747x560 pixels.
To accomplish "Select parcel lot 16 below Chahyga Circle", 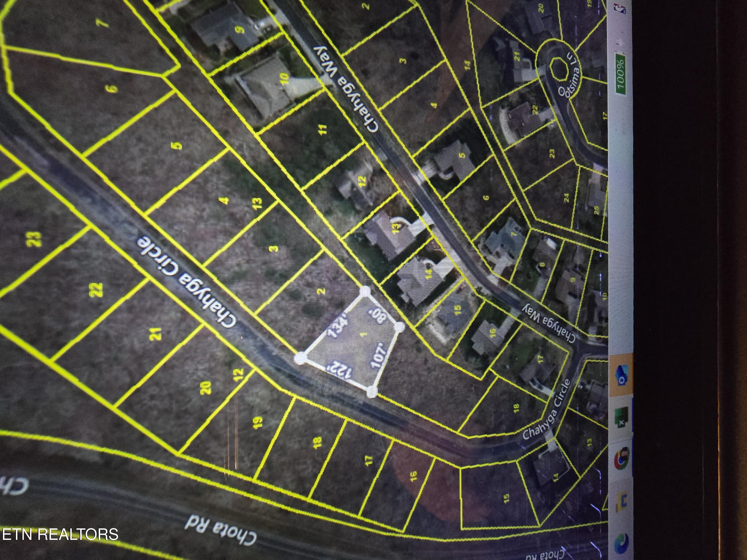I will coord(414,476).
